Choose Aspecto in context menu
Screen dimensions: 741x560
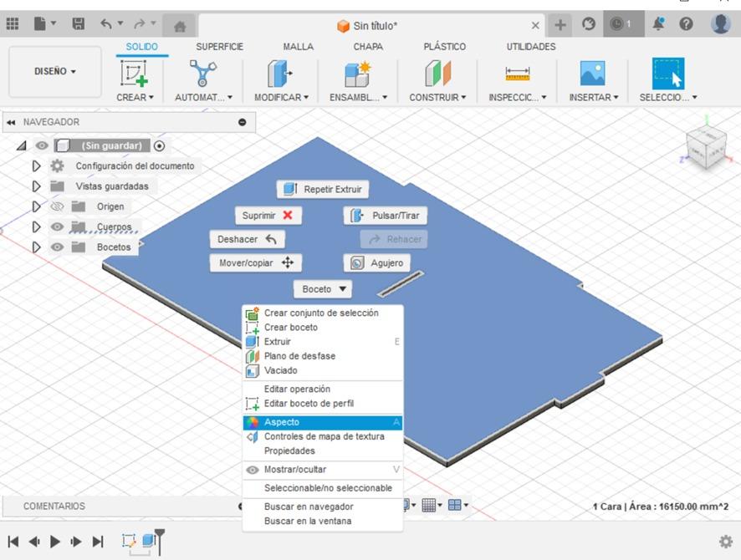[323, 422]
